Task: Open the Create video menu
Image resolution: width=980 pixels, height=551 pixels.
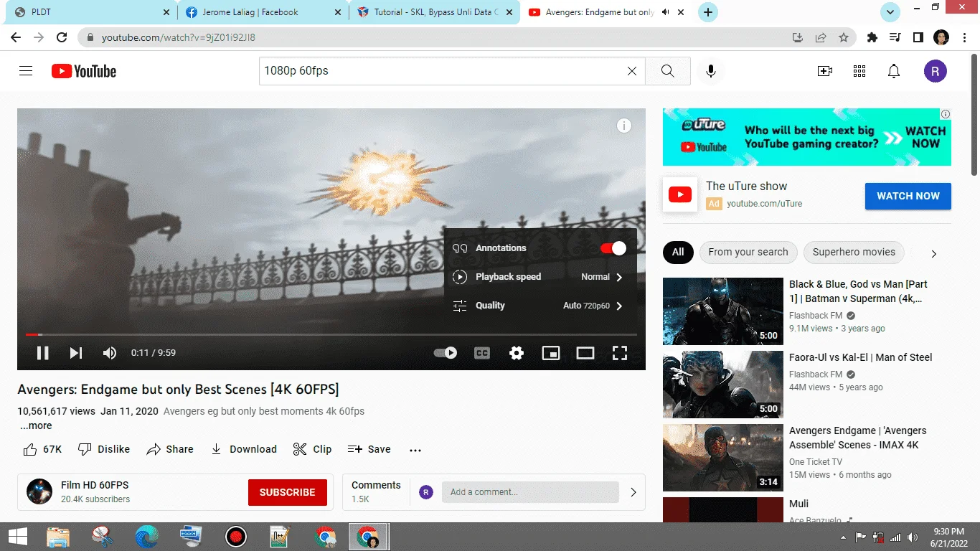Action: click(825, 71)
